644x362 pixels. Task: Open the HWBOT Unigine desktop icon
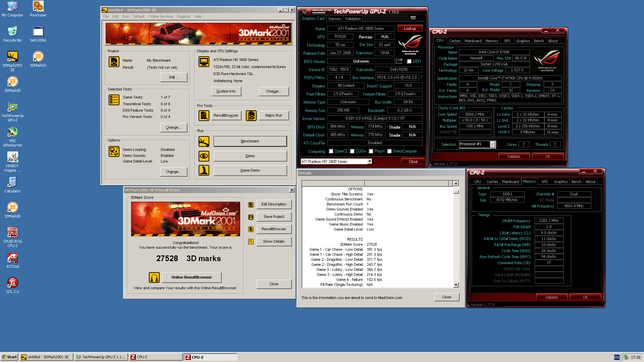[12, 162]
